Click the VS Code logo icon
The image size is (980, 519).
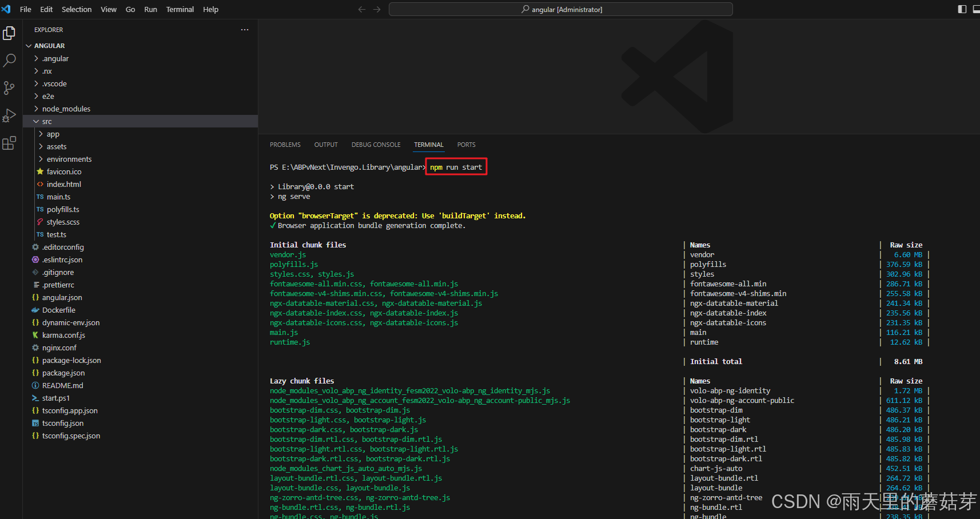[x=6, y=9]
